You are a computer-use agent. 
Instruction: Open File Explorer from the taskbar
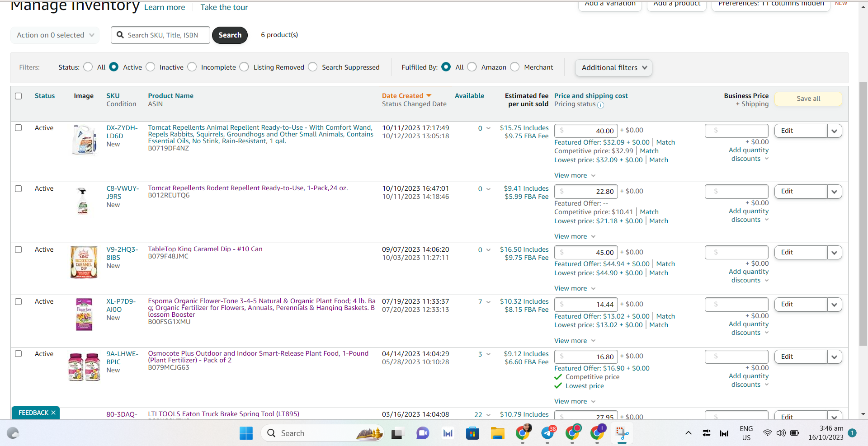(497, 433)
